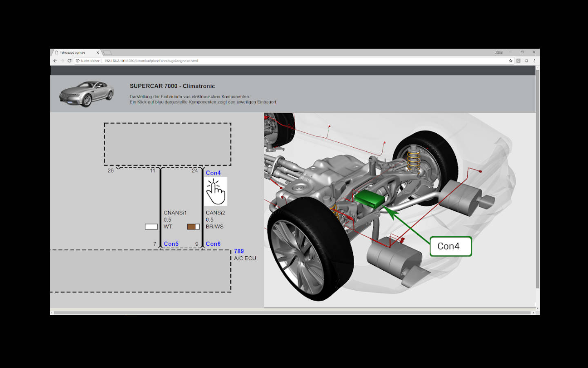Click the URL address bar
588x368 pixels.
pyautogui.click(x=286, y=61)
